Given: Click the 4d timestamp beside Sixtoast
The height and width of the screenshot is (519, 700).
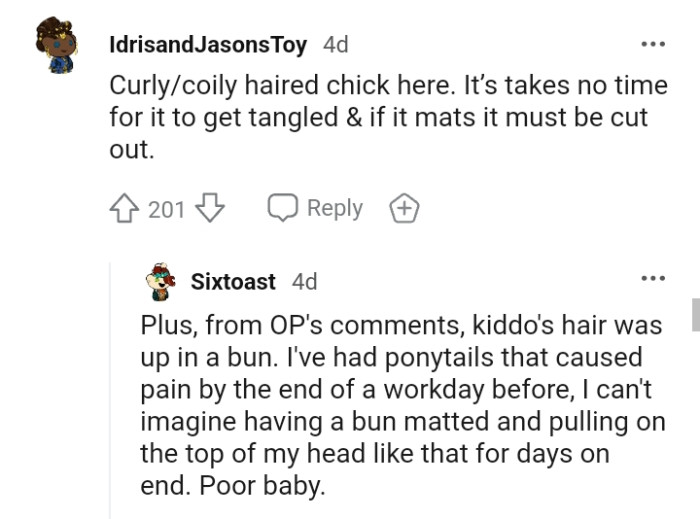Looking at the screenshot, I should 304,282.
